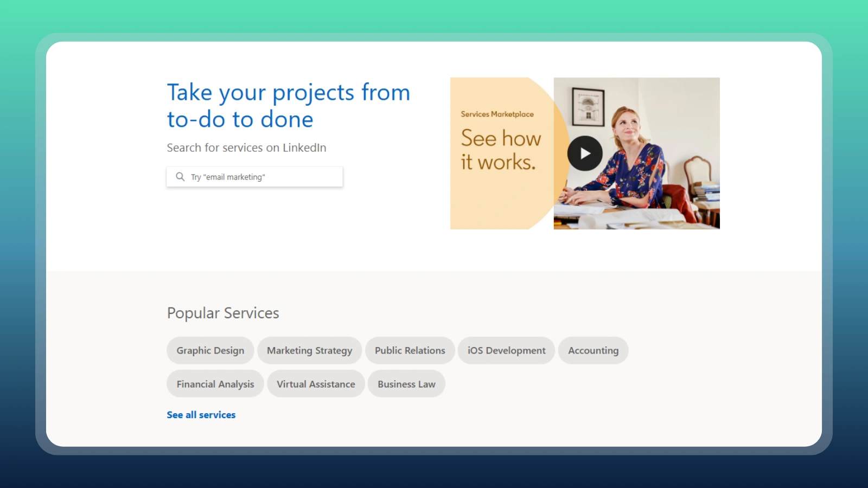Select the Financial Analysis service
Image resolution: width=868 pixels, height=488 pixels.
tap(215, 384)
